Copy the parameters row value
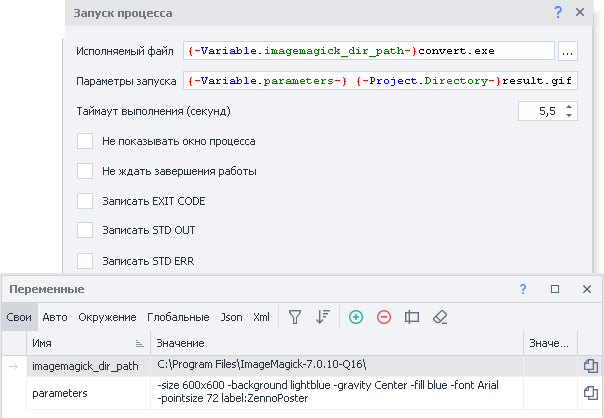Viewport: 604px width, 418px height. [590, 393]
